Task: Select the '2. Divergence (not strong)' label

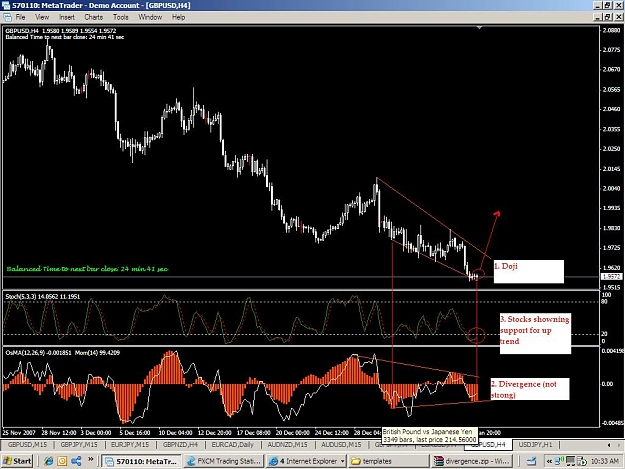Action: (530, 389)
